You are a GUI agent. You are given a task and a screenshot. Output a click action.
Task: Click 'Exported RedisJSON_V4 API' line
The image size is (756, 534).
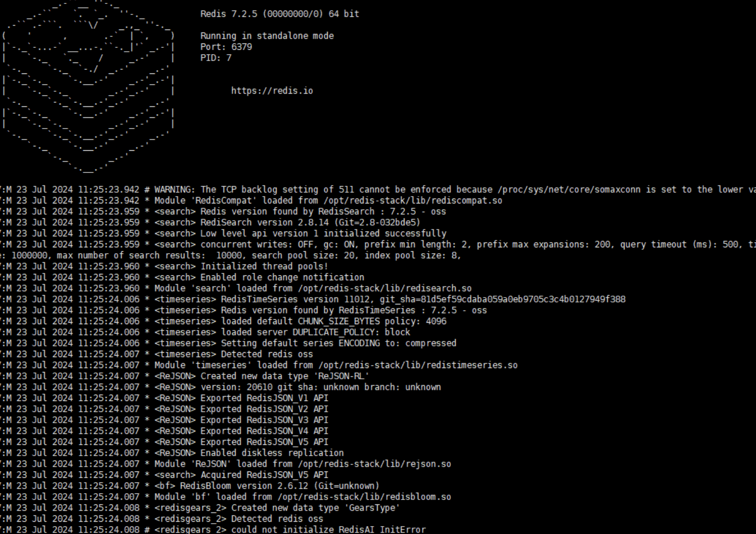(164, 431)
